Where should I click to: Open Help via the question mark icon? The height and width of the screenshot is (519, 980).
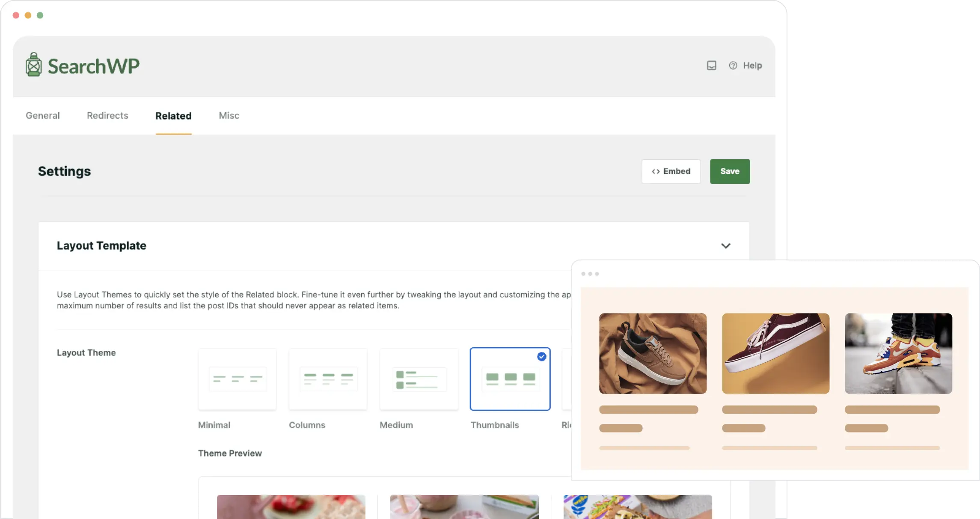pyautogui.click(x=733, y=65)
